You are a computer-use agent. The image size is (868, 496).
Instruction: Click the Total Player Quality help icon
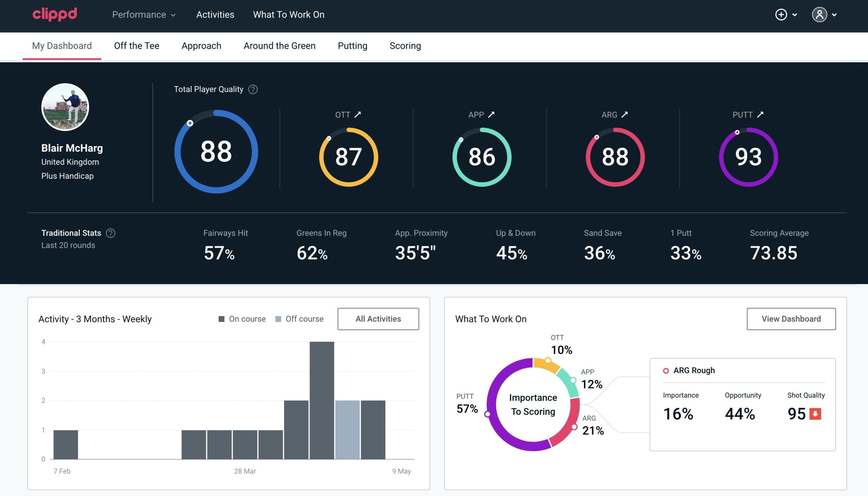252,89
